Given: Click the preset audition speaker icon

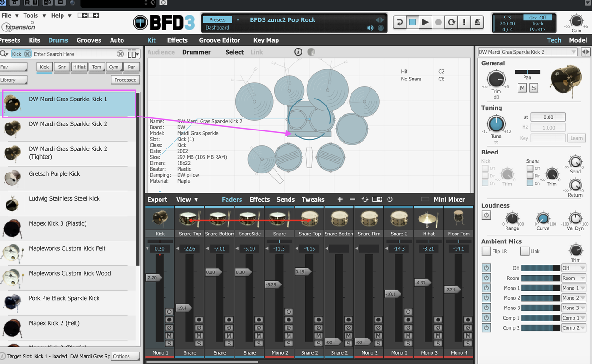Looking at the screenshot, I should pos(370,28).
